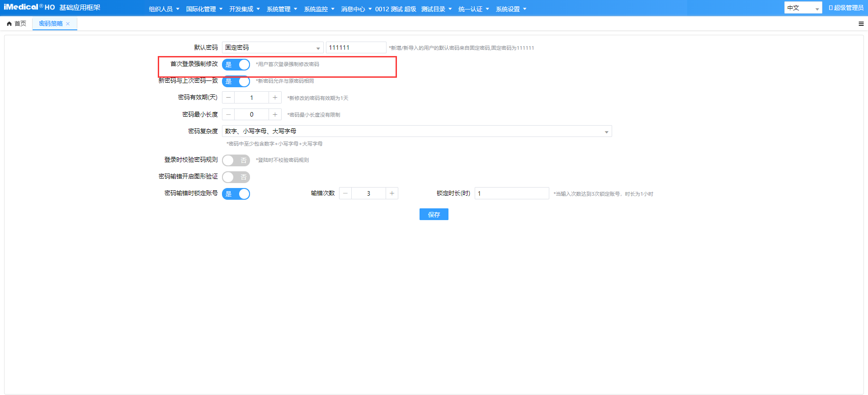The width and height of the screenshot is (868, 395).
Task: Click the hint *新密码允许与原密码相同
Action: [285, 81]
